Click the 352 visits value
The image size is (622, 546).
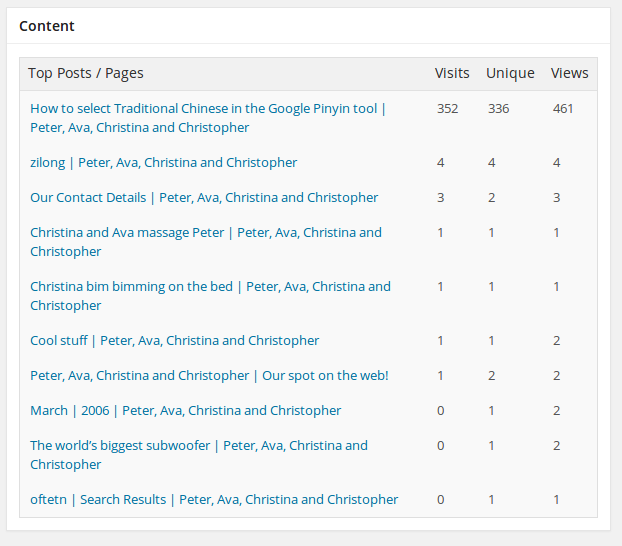[x=447, y=108]
